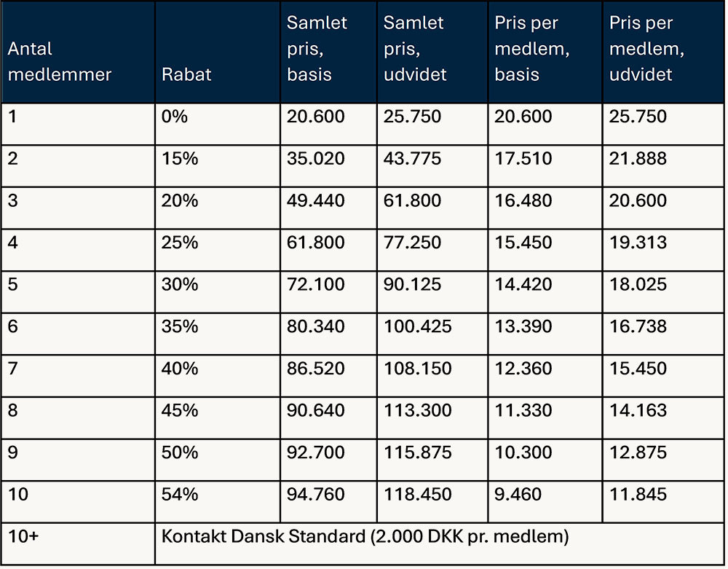Select the 50% discount cell
The width and height of the screenshot is (728, 569).
(180, 452)
